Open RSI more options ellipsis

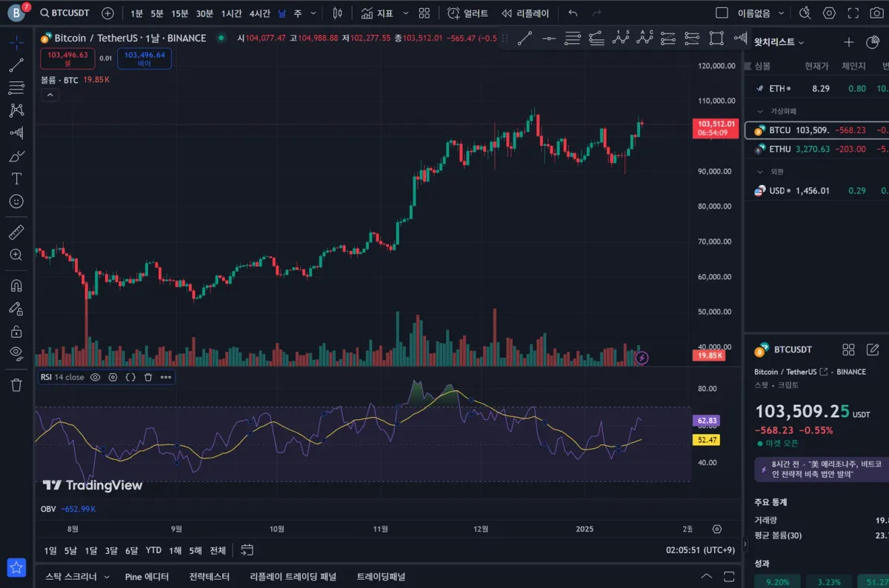coord(166,377)
